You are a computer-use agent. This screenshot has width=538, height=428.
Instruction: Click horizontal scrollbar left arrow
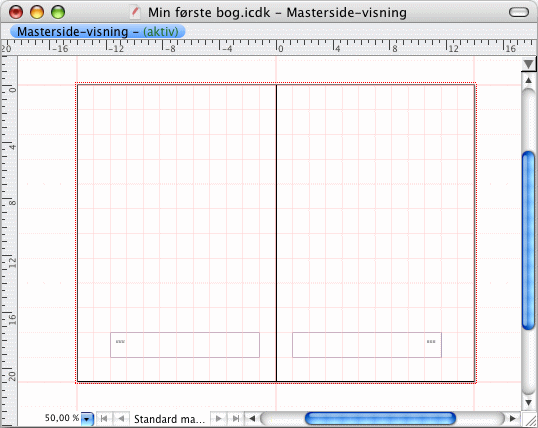point(252,419)
